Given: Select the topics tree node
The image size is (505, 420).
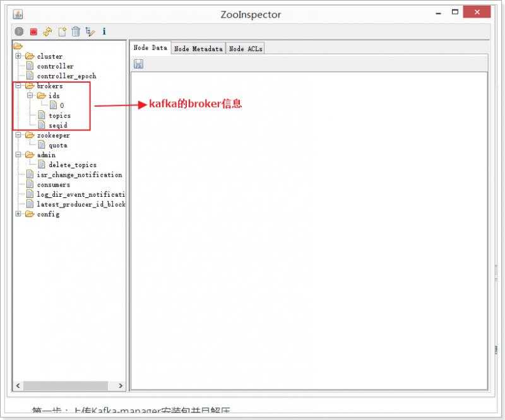Looking at the screenshot, I should [59, 115].
